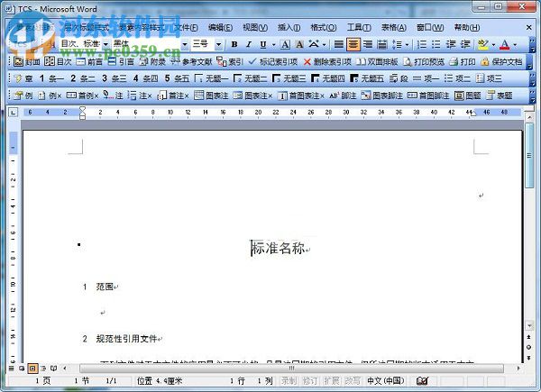This screenshot has height=392, width=541.
Task: Add the 前言 foreword section
Action: (89, 61)
